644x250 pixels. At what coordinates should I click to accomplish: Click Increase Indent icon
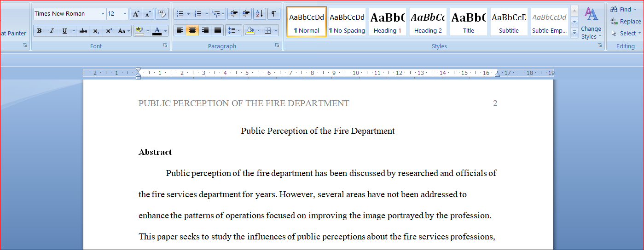[x=246, y=14]
